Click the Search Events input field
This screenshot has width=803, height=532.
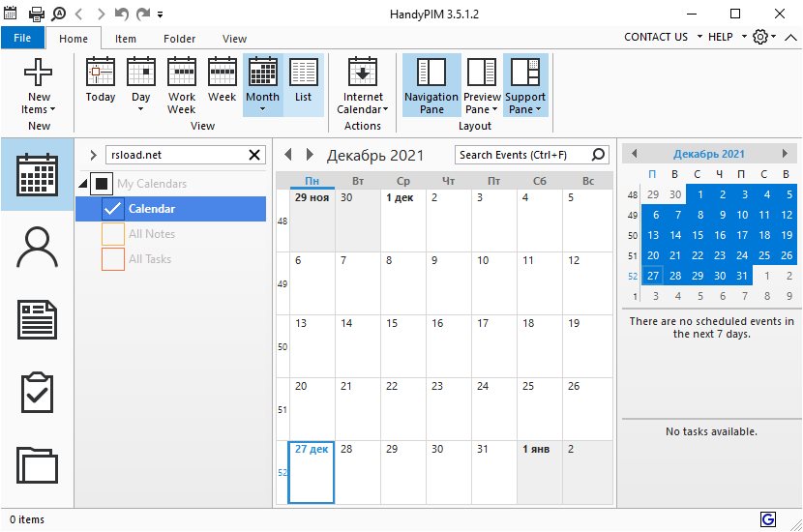click(x=522, y=155)
